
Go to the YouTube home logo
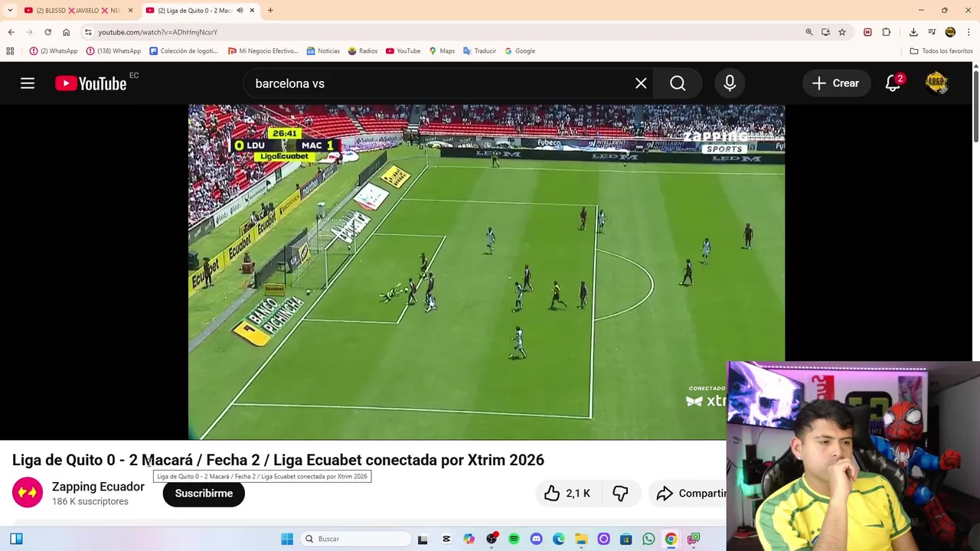coord(91,83)
